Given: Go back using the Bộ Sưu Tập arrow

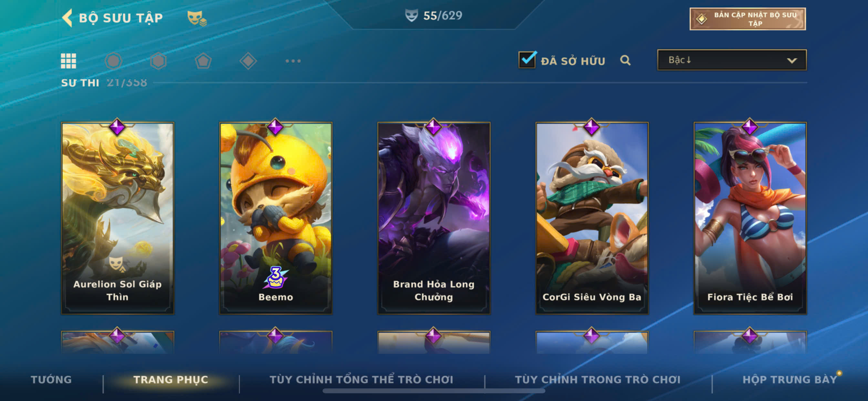Looking at the screenshot, I should pyautogui.click(x=67, y=17).
